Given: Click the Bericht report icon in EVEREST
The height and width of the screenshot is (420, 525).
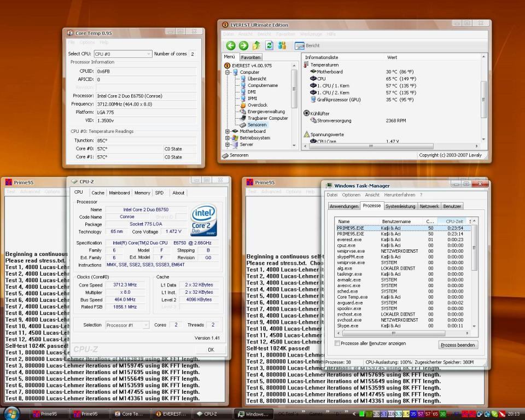Looking at the screenshot, I should pos(299,45).
